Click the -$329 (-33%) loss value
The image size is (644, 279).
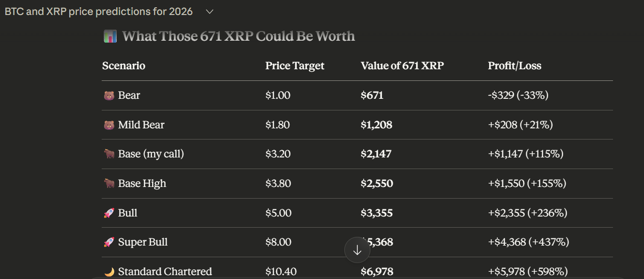click(x=518, y=95)
